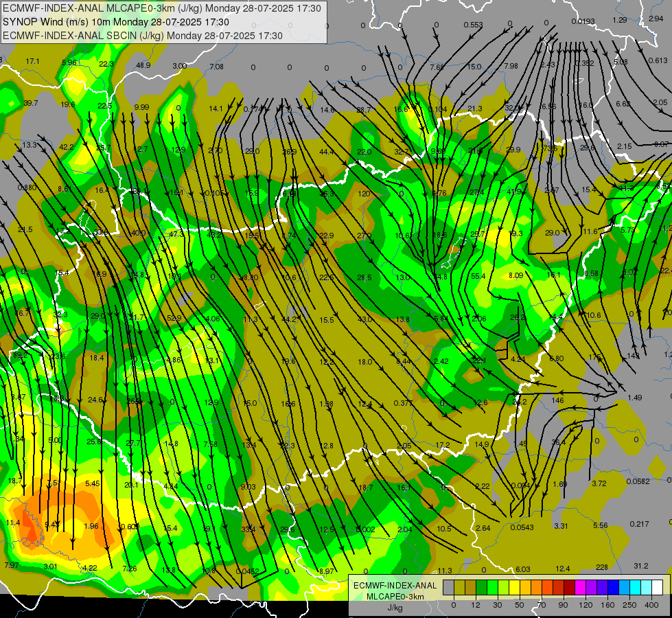Click the legend scale label 160

pos(607,605)
